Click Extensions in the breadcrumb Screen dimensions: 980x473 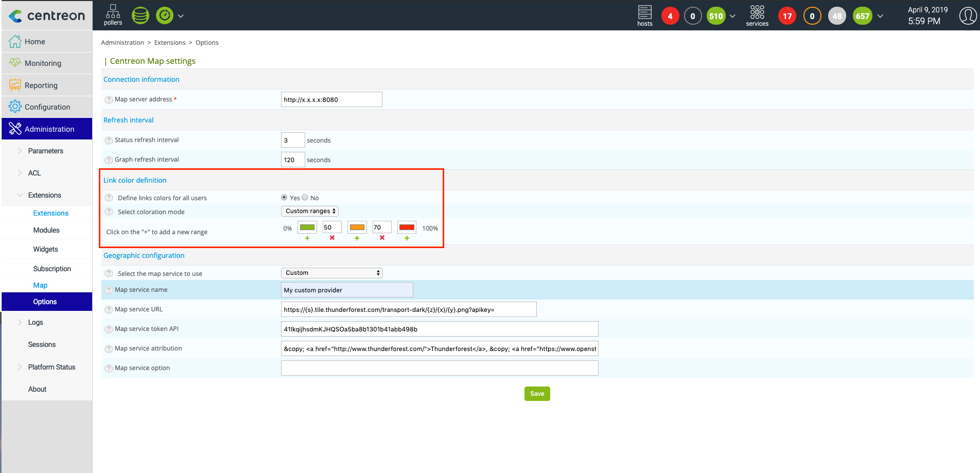pyautogui.click(x=169, y=43)
